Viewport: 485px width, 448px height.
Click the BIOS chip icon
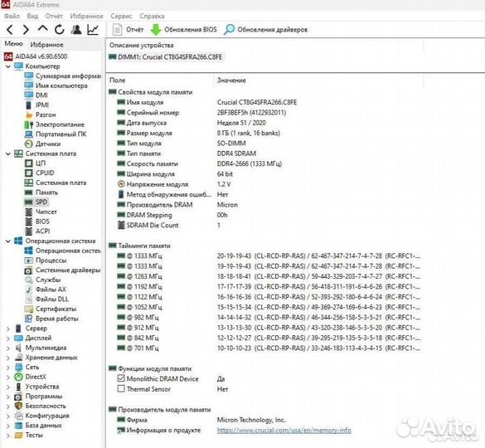coord(29,222)
